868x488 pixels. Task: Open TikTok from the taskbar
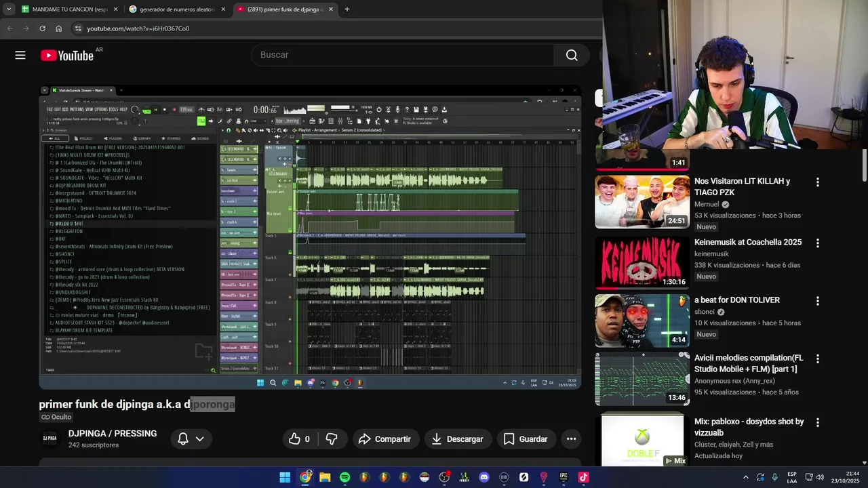point(583,477)
